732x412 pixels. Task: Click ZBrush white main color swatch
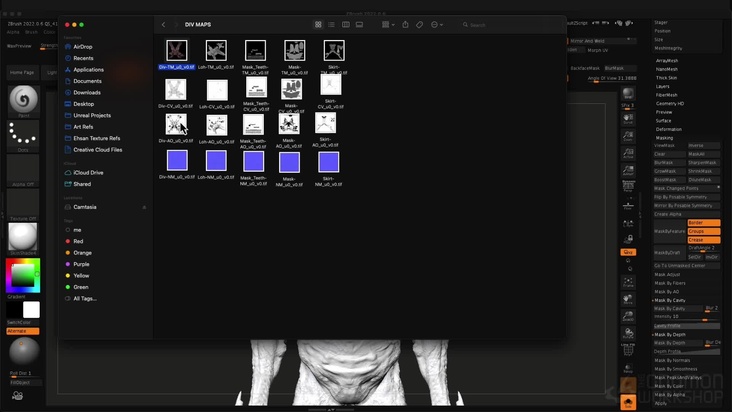coord(31,309)
